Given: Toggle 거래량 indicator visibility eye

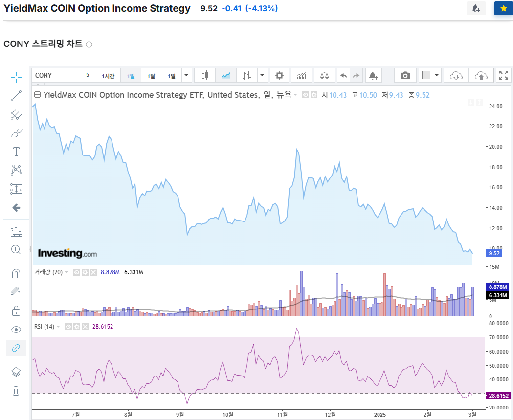Looking at the screenshot, I should click(77, 272).
